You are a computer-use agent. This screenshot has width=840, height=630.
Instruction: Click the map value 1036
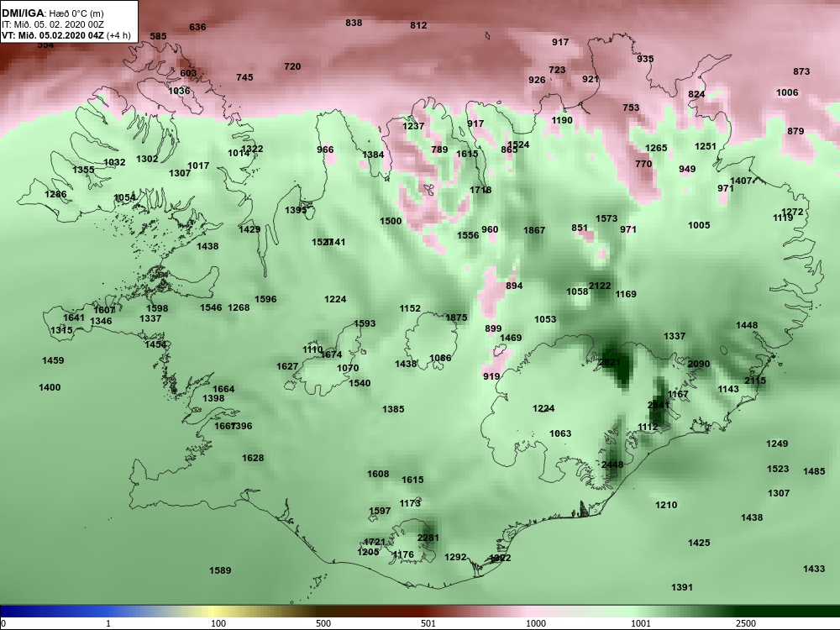(179, 91)
